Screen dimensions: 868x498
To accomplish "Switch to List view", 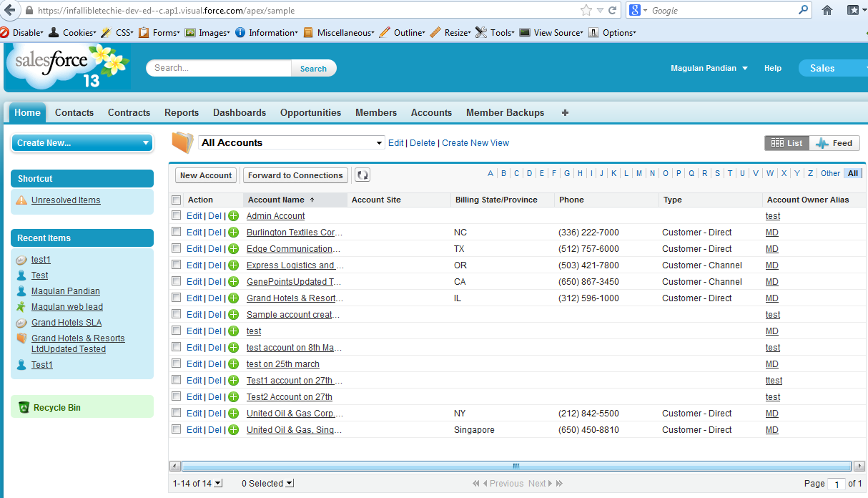I will click(x=787, y=143).
